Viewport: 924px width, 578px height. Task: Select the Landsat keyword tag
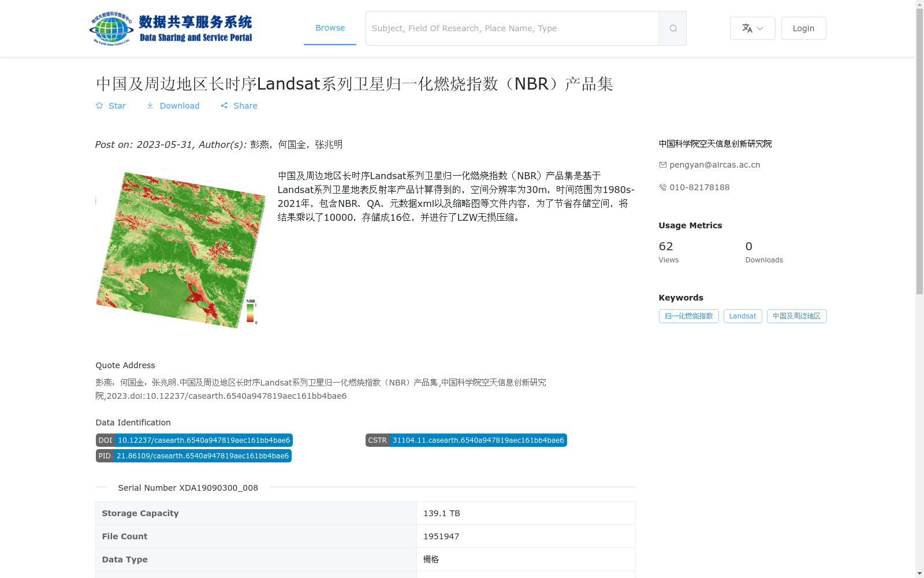[x=743, y=316]
